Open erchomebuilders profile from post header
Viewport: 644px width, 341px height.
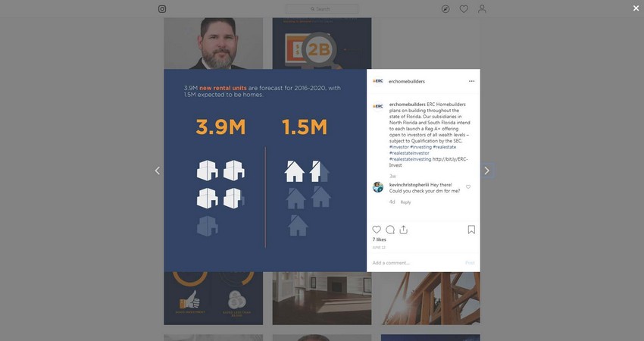pyautogui.click(x=407, y=81)
